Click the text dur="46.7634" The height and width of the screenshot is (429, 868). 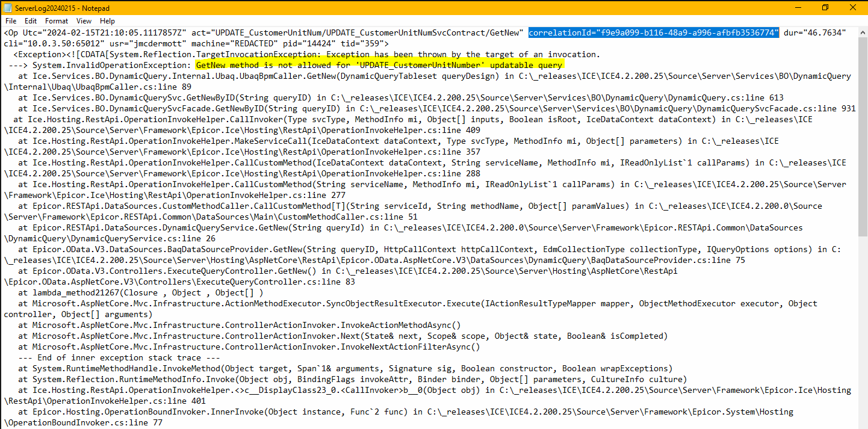pyautogui.click(x=814, y=32)
